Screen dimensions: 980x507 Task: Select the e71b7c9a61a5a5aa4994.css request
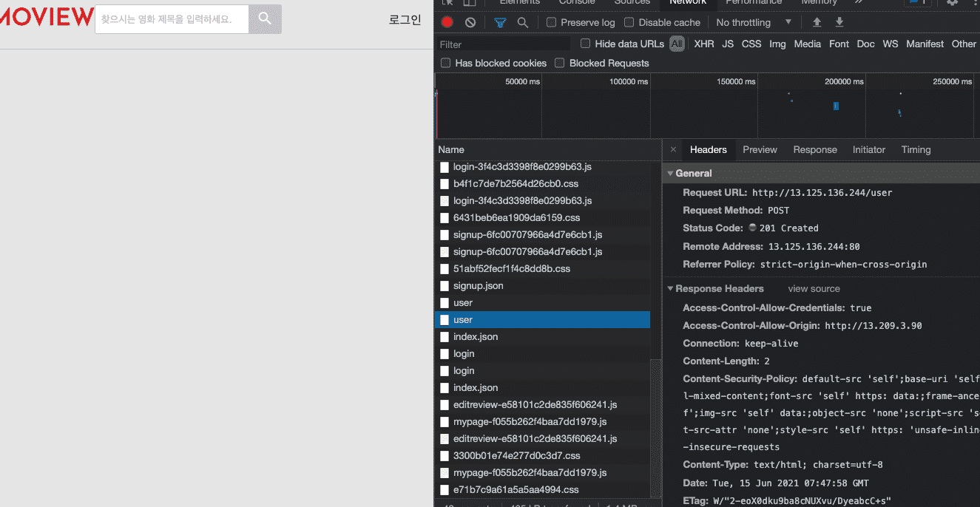point(516,490)
